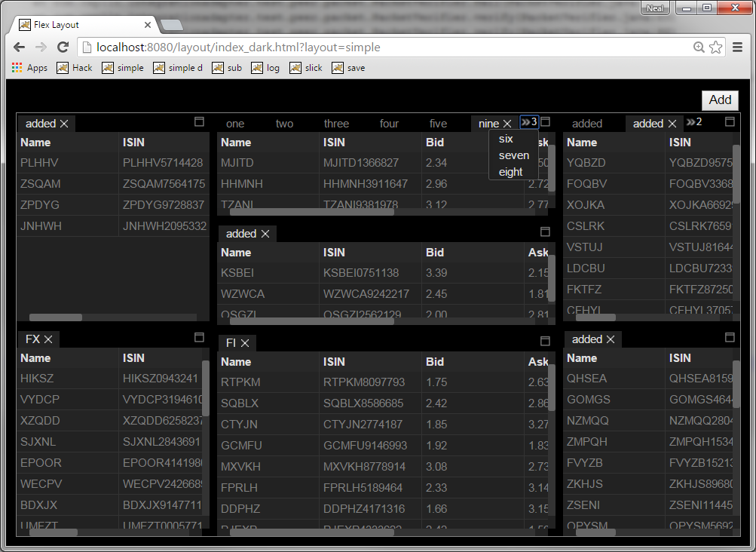Close the FX tab
The height and width of the screenshot is (552, 756).
pyautogui.click(x=48, y=339)
